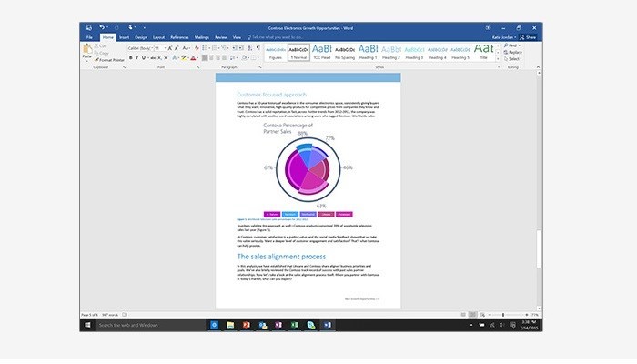This screenshot has height=364, width=637.
Task: Open OneNote from the taskbar
Action: [x=278, y=325]
